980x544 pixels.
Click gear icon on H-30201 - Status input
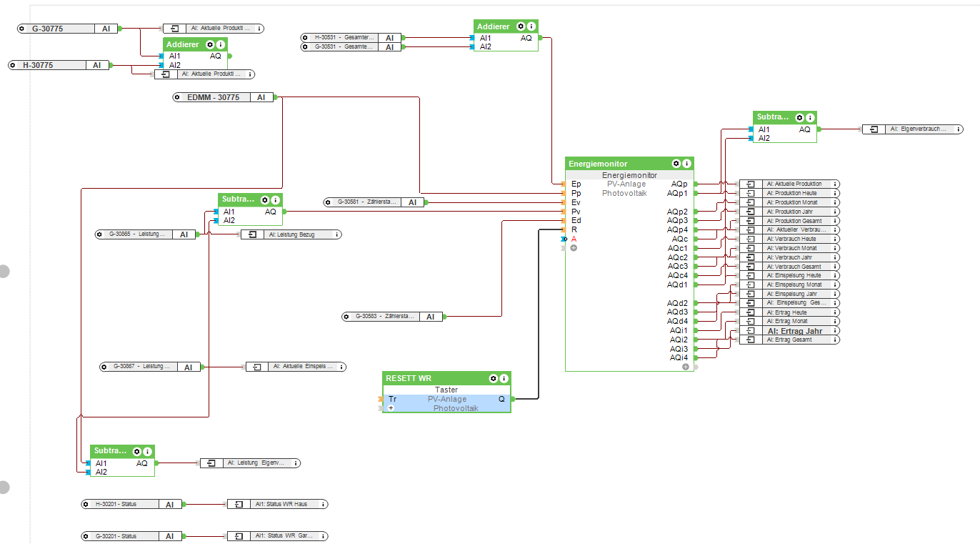tap(87, 505)
